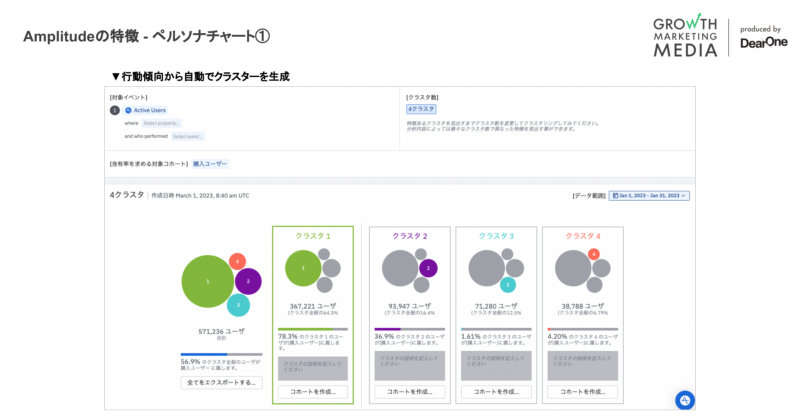Click the 38,788 ユーザ count
This screenshot has height=420, width=800.
(x=583, y=306)
